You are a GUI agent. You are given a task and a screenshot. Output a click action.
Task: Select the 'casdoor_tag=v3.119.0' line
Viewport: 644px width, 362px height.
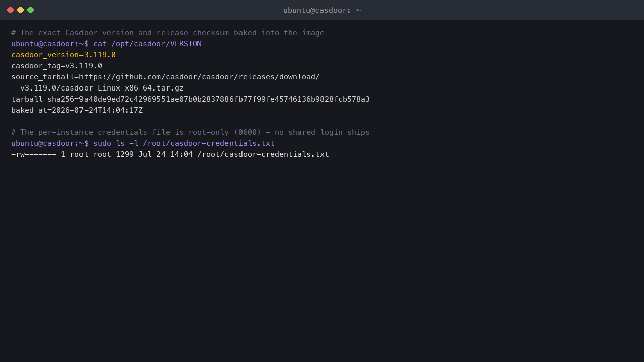[56, 66]
